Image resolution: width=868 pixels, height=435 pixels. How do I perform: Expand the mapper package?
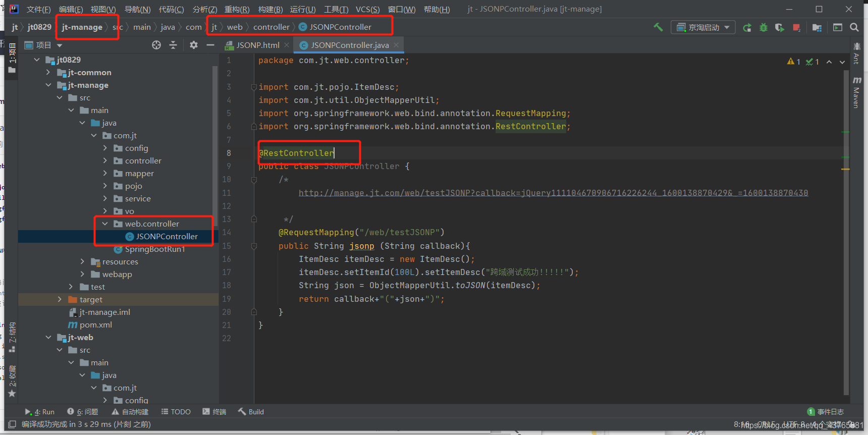pyautogui.click(x=105, y=173)
